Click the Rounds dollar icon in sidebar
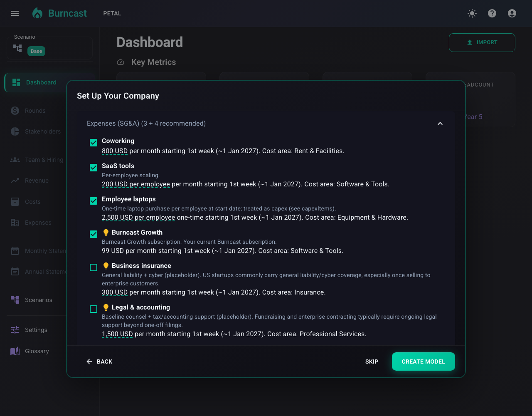The image size is (532, 416). click(x=15, y=111)
